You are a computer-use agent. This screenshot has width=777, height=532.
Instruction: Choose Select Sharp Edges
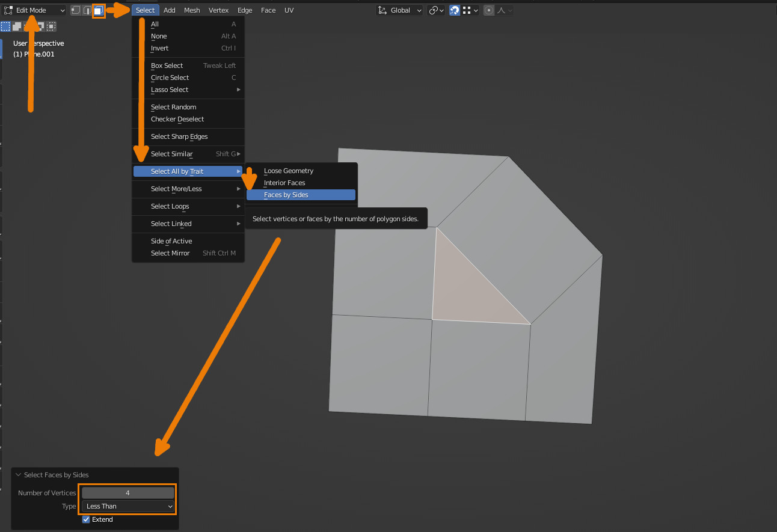188,136
